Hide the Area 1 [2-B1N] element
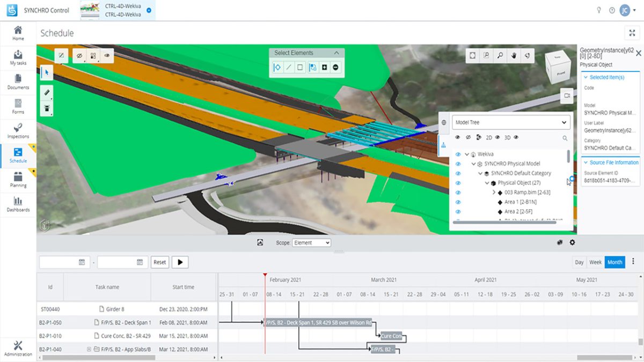The height and width of the screenshot is (362, 644). (x=458, y=202)
